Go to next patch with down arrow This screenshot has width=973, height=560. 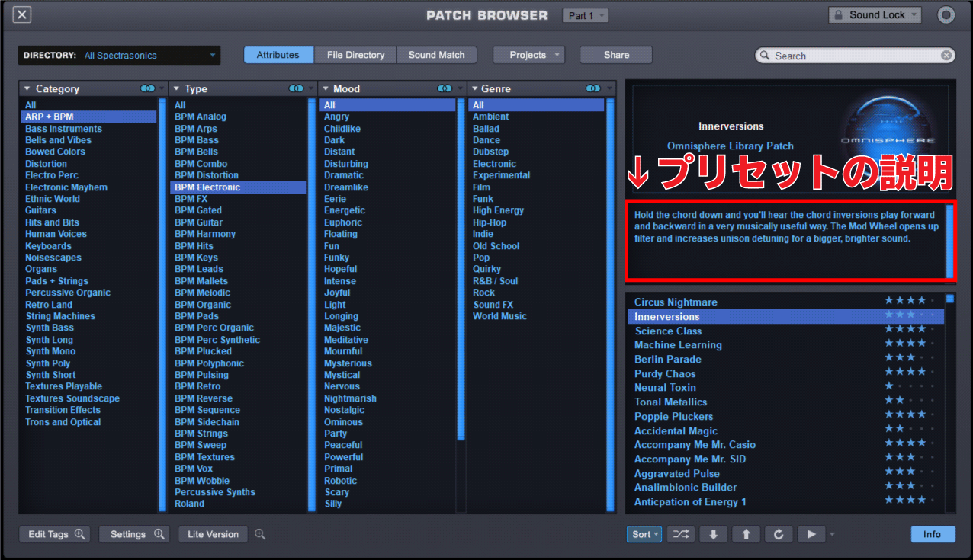(713, 534)
